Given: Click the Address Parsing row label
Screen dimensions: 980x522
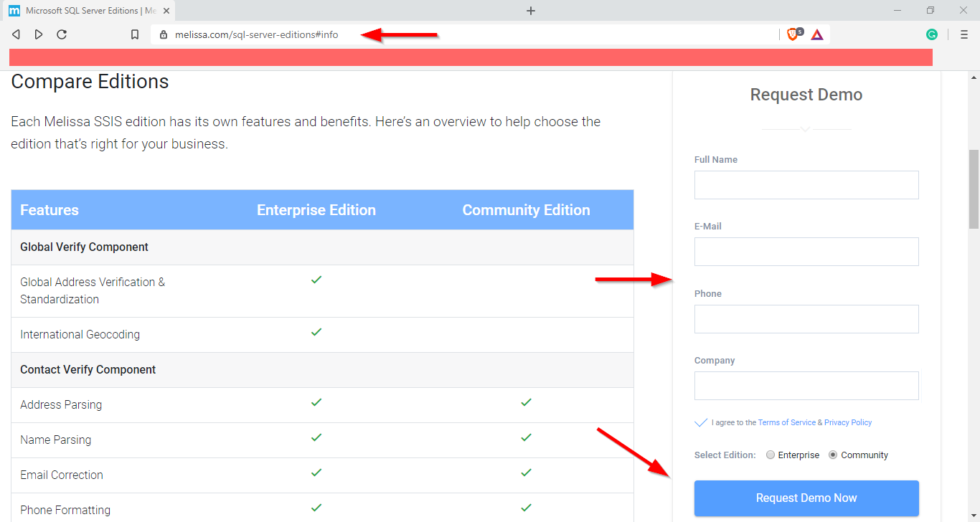Looking at the screenshot, I should click(x=61, y=405).
